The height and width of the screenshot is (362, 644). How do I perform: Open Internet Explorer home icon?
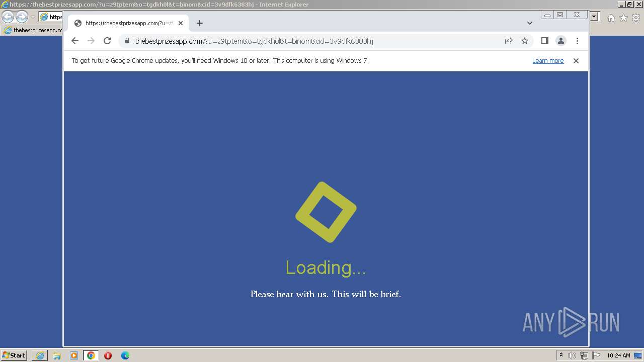[611, 18]
